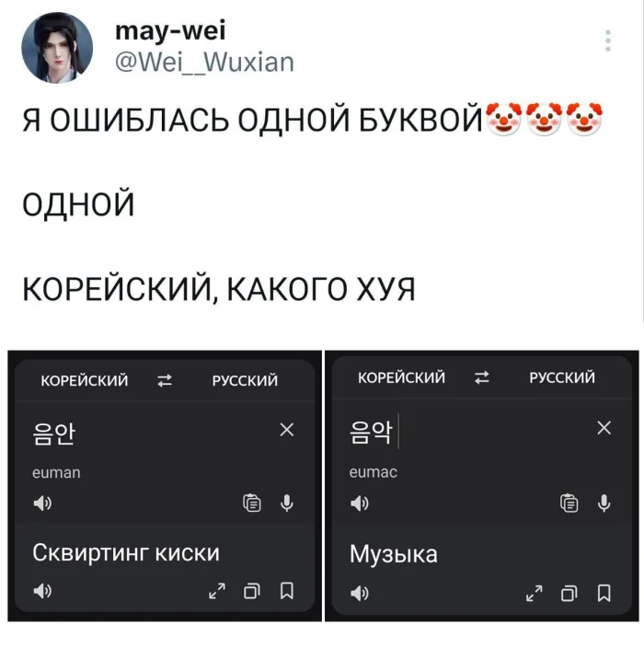The image size is (644, 648).
Task: Copy the Музыка translation
Action: point(569,594)
